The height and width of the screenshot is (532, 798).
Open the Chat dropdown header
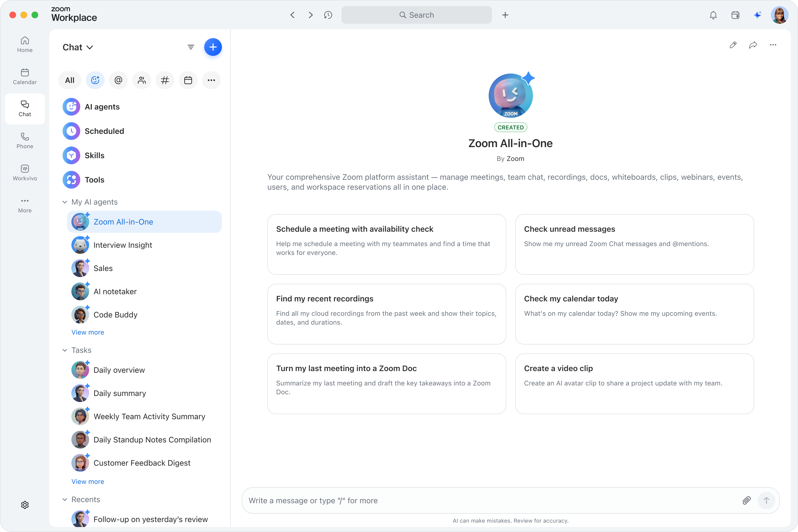[78, 47]
